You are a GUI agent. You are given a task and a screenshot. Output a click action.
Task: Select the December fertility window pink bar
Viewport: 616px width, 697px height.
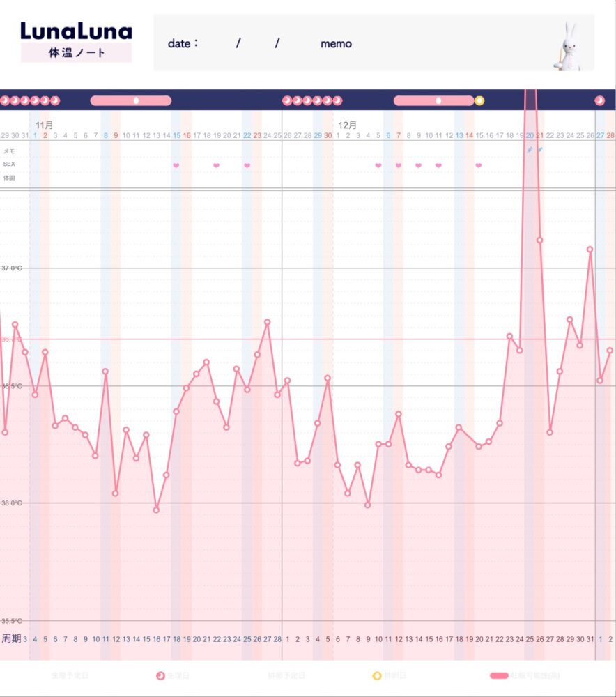click(433, 100)
